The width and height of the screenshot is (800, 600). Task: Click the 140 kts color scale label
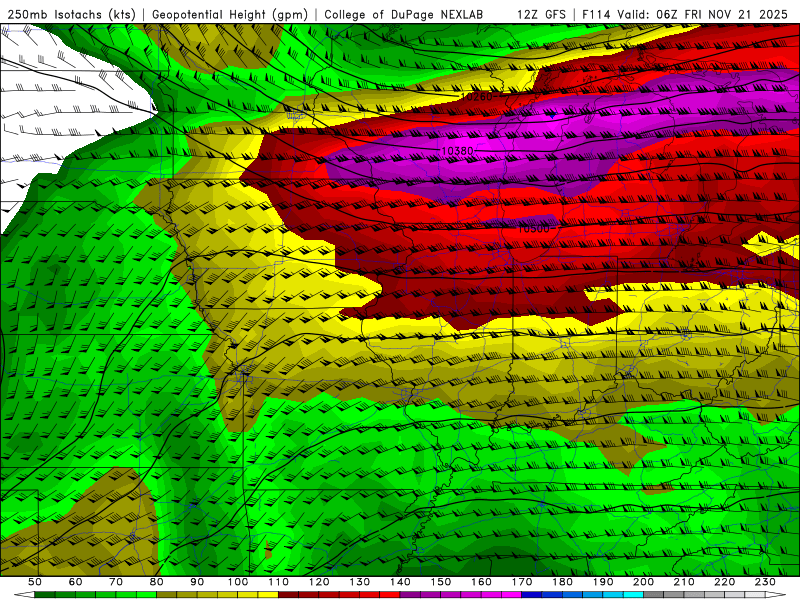click(x=400, y=582)
